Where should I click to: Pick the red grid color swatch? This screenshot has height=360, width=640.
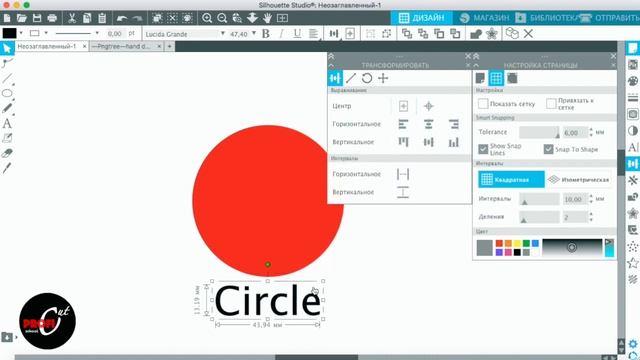pyautogui.click(x=499, y=244)
